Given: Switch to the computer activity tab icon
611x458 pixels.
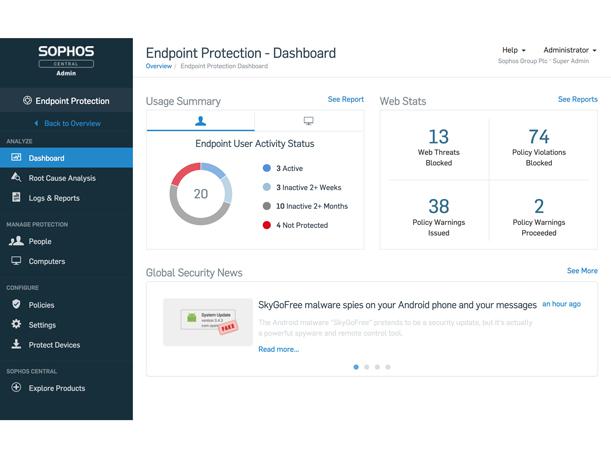Looking at the screenshot, I should coord(309,121).
